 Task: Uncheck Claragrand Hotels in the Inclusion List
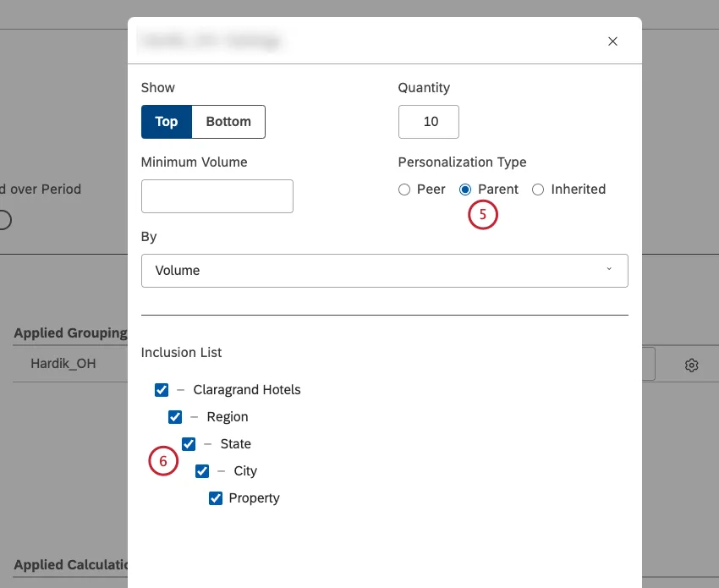pos(162,389)
